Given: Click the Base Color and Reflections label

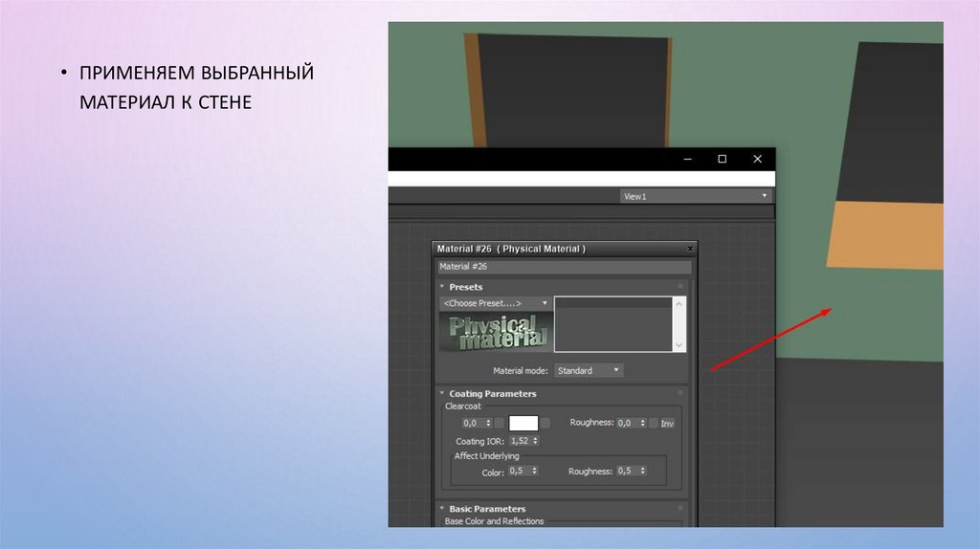Looking at the screenshot, I should tap(495, 521).
